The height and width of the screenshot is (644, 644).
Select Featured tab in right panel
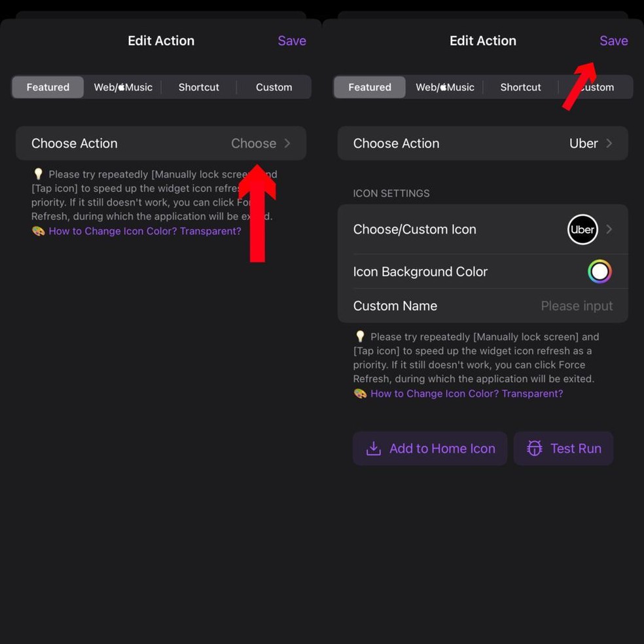[370, 87]
